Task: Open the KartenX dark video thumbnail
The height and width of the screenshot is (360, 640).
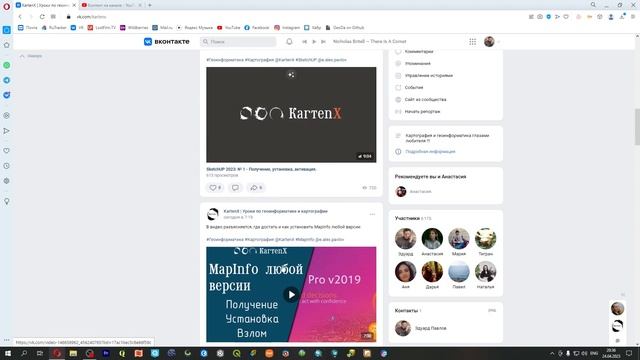Action: coord(291,115)
